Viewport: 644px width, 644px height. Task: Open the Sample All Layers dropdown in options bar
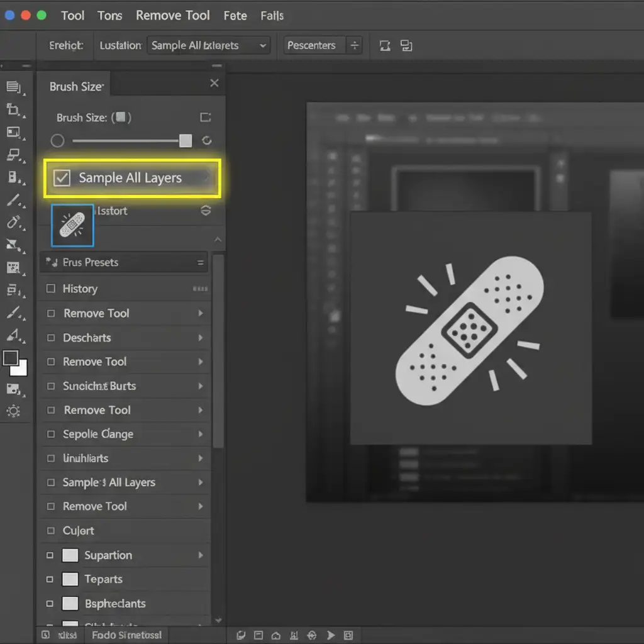(x=208, y=45)
